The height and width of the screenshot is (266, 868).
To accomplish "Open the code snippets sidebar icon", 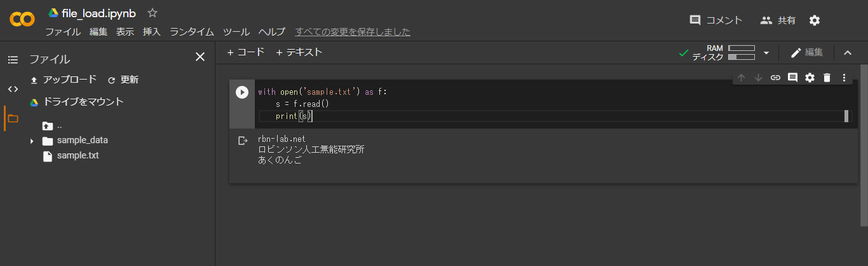I will click(13, 88).
